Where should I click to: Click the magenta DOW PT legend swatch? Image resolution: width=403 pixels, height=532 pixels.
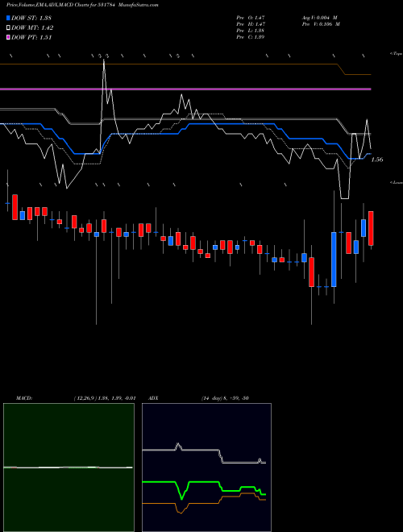click(x=9, y=37)
